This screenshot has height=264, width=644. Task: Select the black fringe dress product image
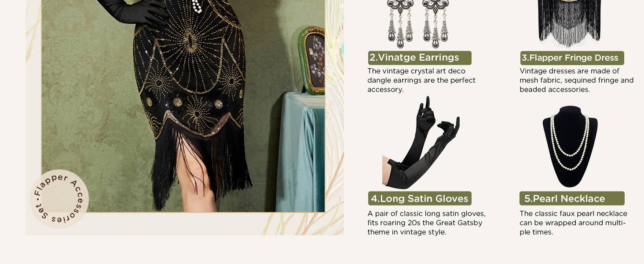point(570,23)
